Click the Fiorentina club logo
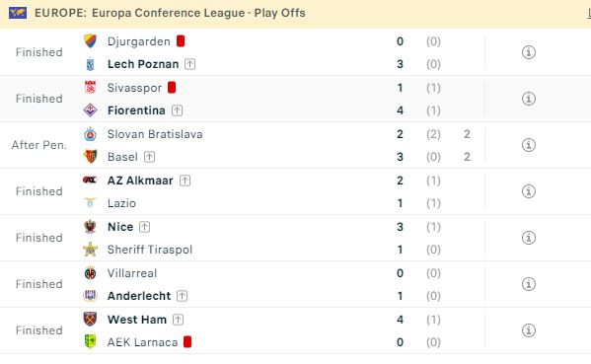Screen dimensions: 591x364 (90, 110)
